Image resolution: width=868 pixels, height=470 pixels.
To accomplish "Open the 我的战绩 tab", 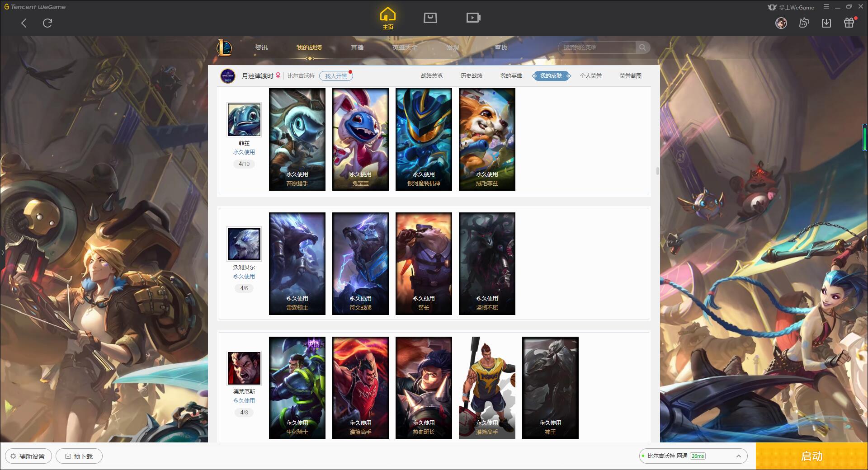I will pos(309,47).
